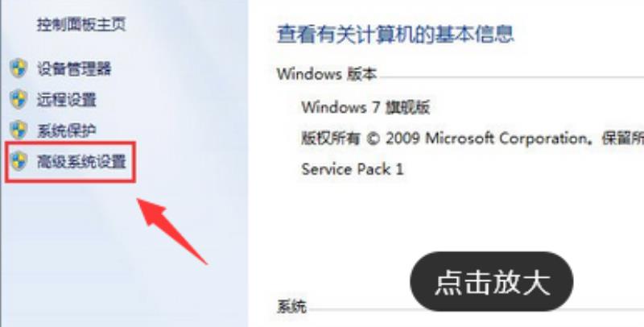Open 高级系统设置 in the sidebar
The image size is (644, 327).
click(x=81, y=161)
